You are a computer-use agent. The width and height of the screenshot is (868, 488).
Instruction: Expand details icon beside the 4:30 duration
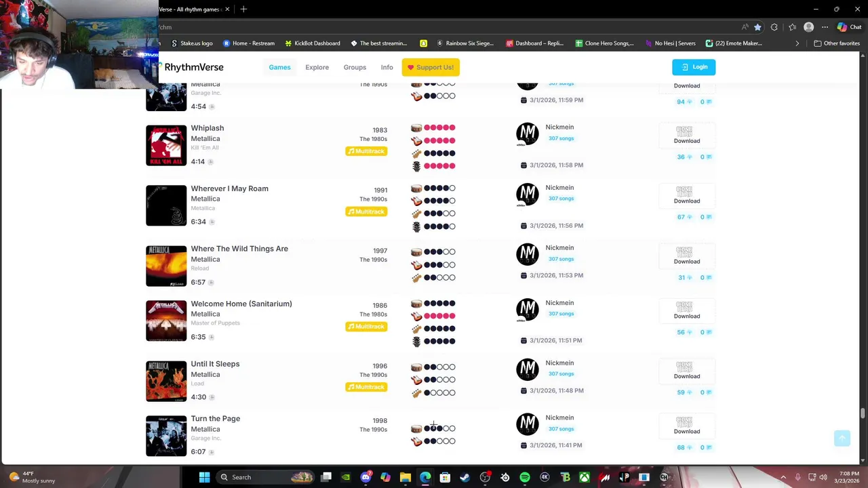pos(212,397)
